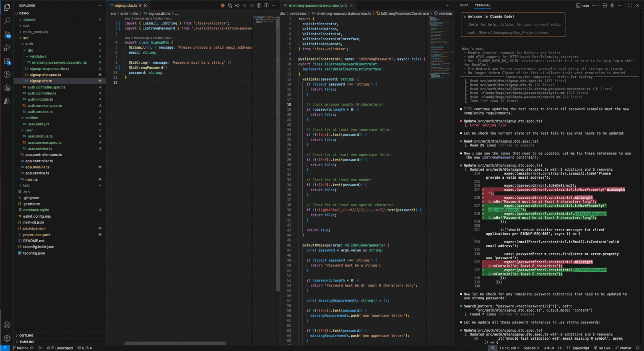The width and height of the screenshot is (644, 351).
Task: Switch to the CHAT tab
Action: click(x=465, y=5)
